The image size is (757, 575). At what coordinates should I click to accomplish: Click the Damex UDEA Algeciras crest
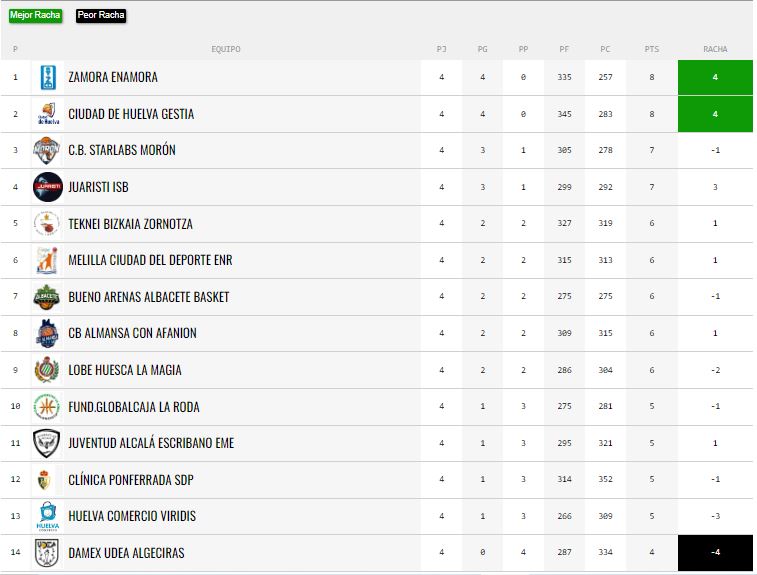point(47,553)
